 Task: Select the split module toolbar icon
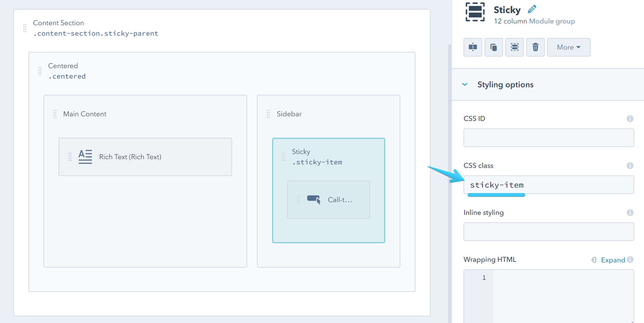click(473, 47)
